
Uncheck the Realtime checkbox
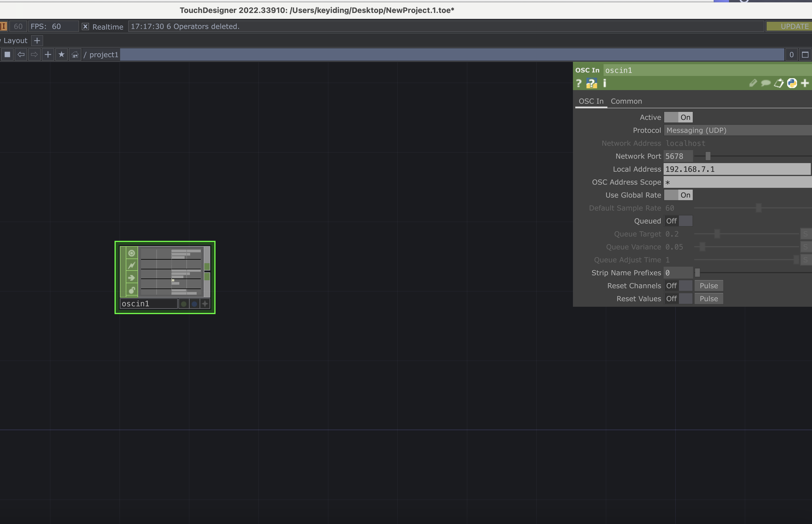pos(85,26)
